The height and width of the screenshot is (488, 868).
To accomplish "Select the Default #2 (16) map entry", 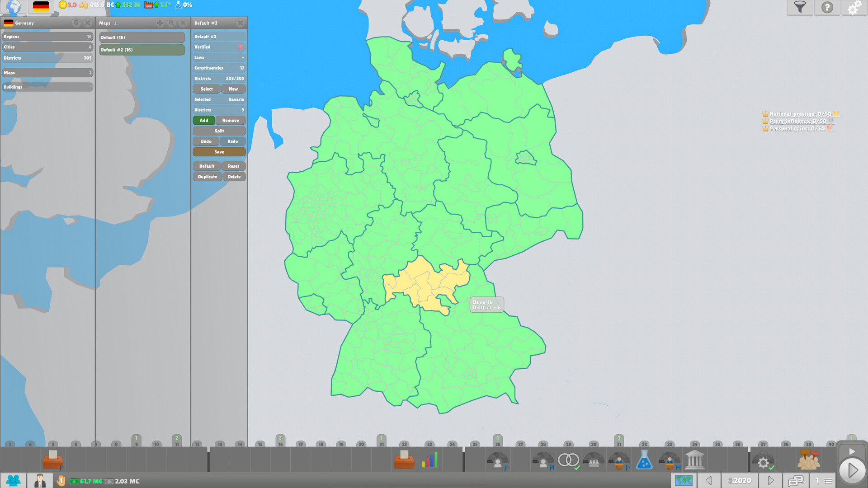I will tap(141, 50).
